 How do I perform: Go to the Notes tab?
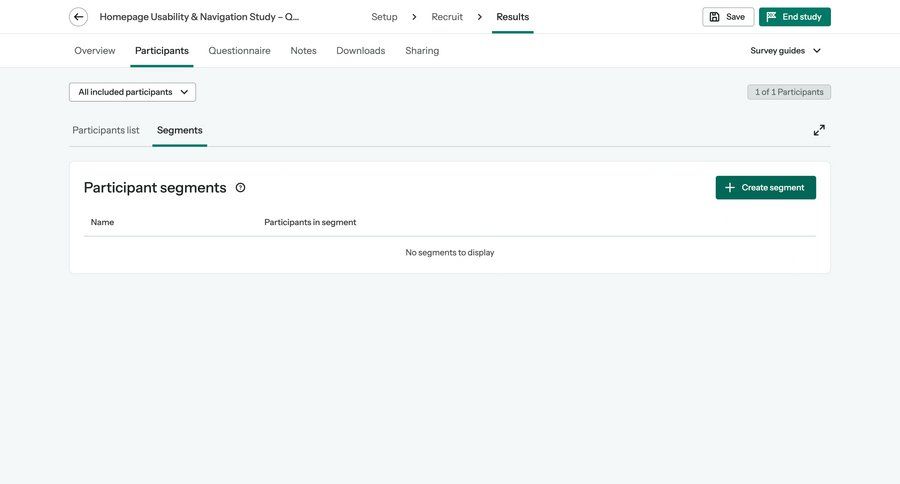click(303, 51)
